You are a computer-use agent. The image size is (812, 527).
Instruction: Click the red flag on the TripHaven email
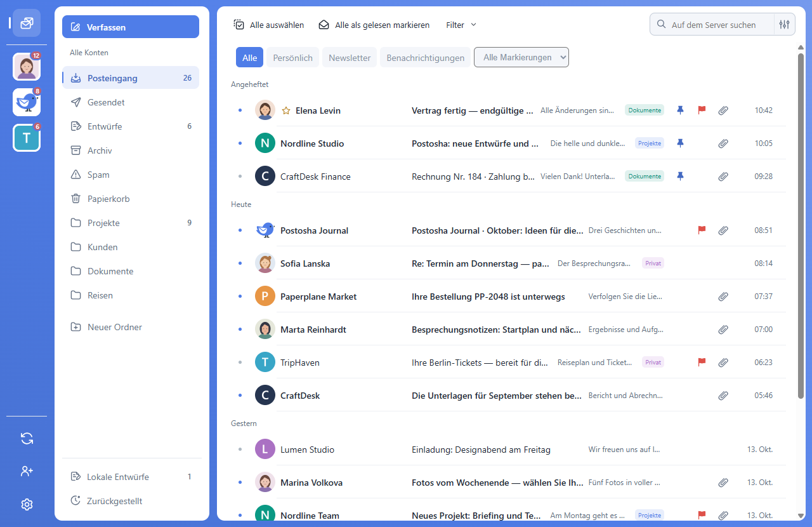click(x=702, y=362)
